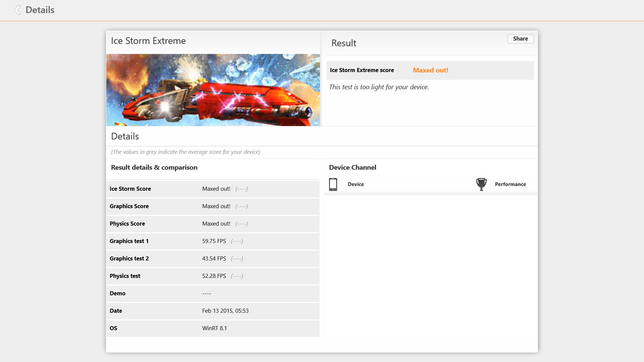The image size is (644, 362).
Task: Select 'Maxed out!' in Graphics Score row
Action: point(216,206)
